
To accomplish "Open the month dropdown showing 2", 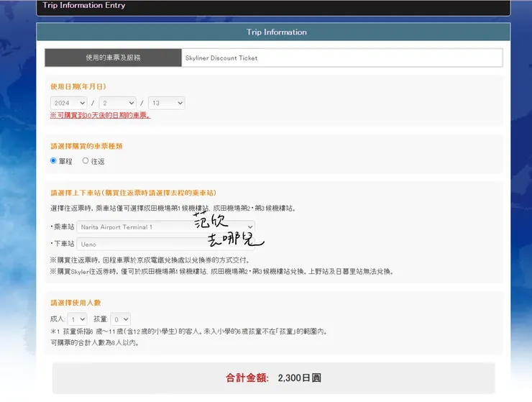I will (x=117, y=103).
